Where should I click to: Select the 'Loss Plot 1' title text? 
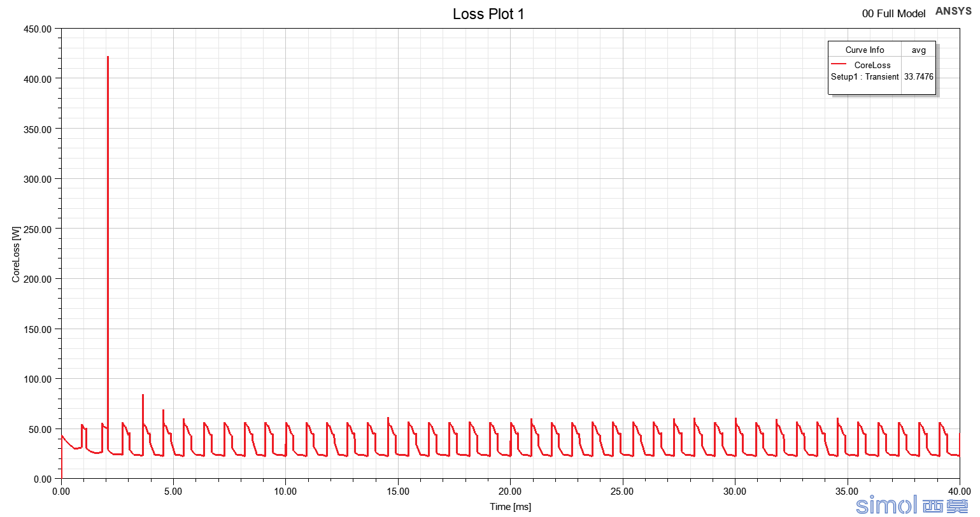click(488, 14)
